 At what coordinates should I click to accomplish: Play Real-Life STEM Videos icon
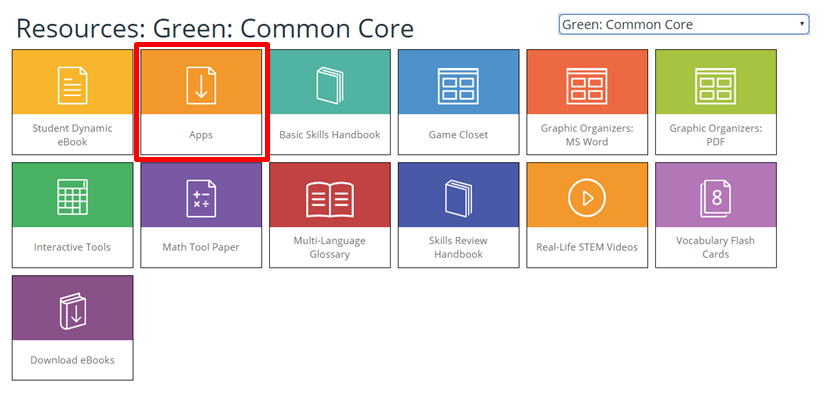coord(586,197)
